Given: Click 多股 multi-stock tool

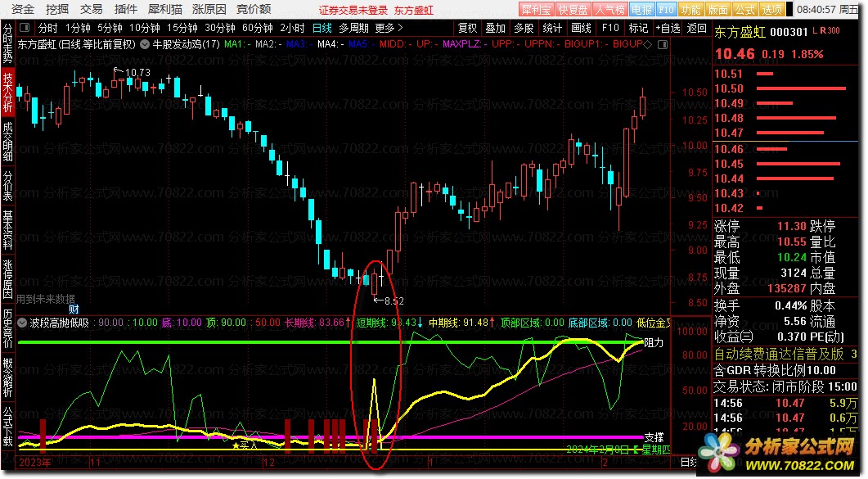Looking at the screenshot, I should 524,28.
